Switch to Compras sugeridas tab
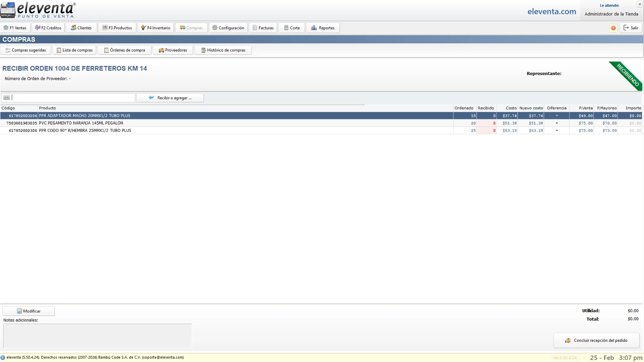This screenshot has height=362, width=644. pyautogui.click(x=26, y=50)
